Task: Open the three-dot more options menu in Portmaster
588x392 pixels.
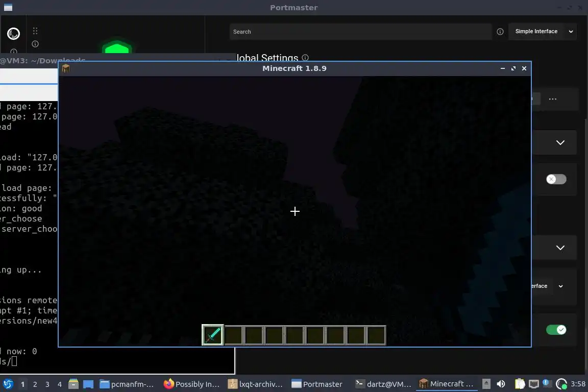Action: coord(552,100)
